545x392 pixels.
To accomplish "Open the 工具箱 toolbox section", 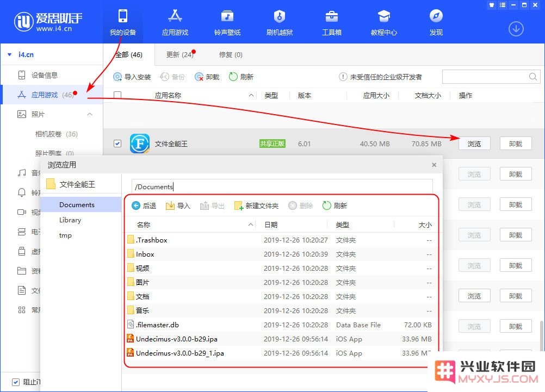I will coord(332,23).
